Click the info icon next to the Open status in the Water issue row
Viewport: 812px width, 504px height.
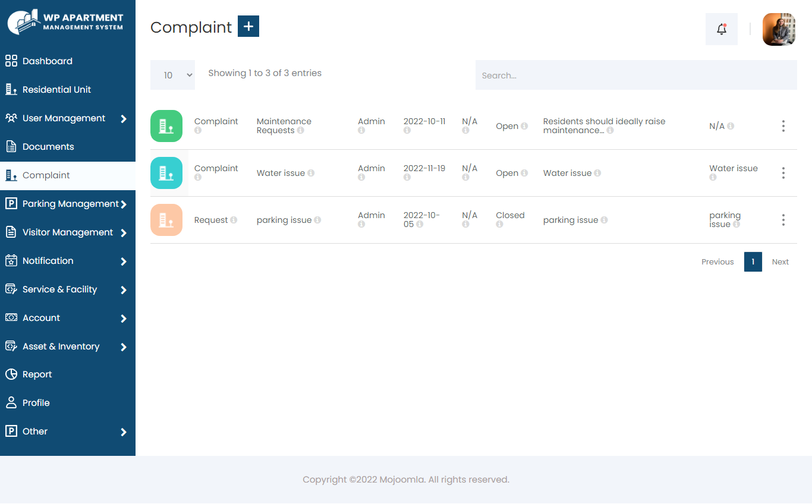tap(524, 173)
